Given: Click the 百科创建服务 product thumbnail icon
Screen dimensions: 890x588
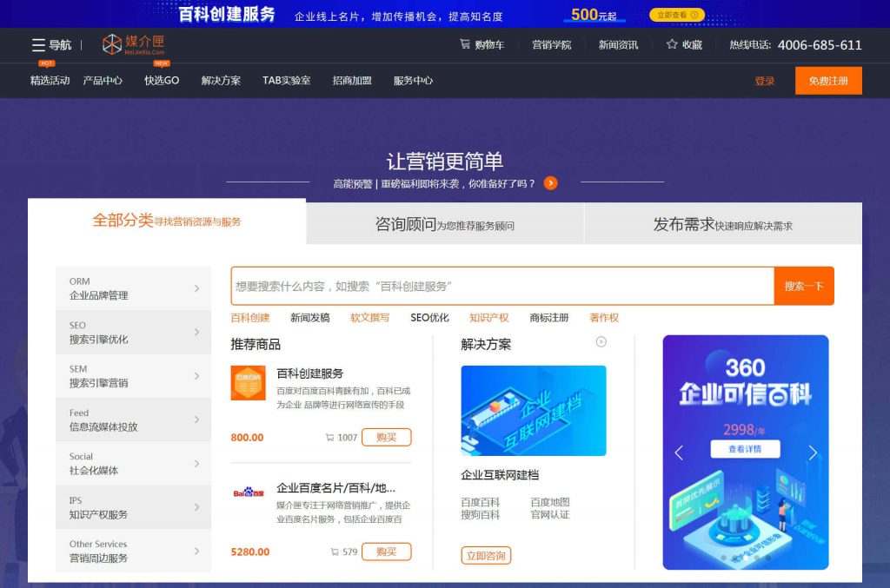Looking at the screenshot, I should pos(248,383).
